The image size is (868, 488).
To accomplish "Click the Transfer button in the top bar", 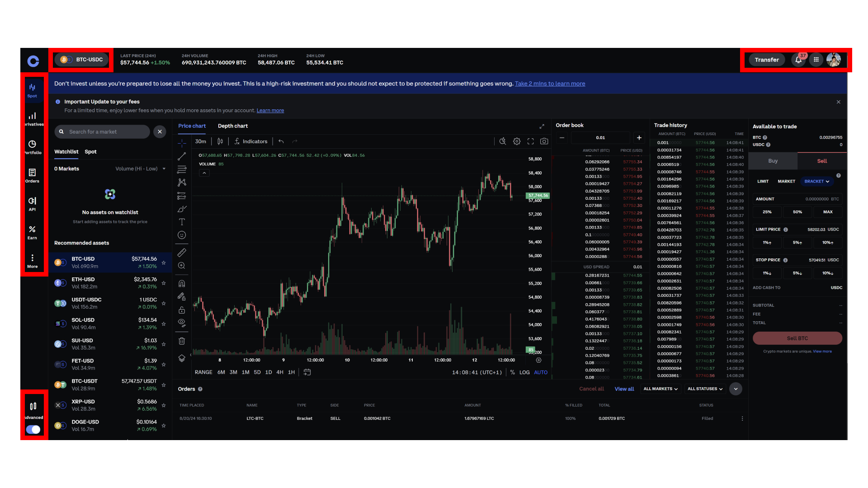I will coord(766,59).
